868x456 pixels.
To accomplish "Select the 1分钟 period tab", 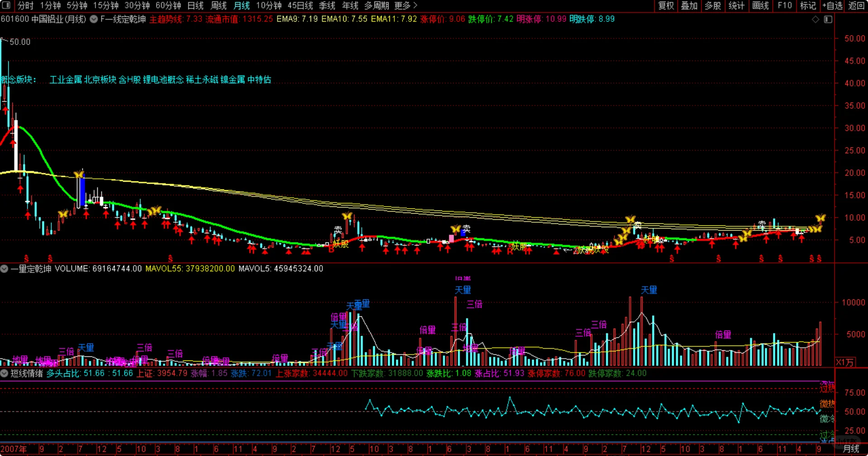I will coord(50,5).
